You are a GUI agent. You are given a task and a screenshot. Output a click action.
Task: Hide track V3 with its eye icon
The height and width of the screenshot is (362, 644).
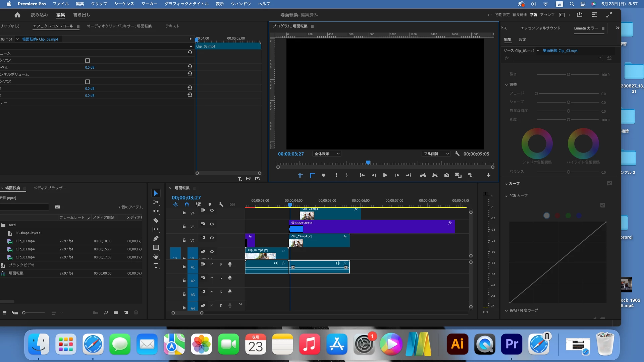[212, 224]
